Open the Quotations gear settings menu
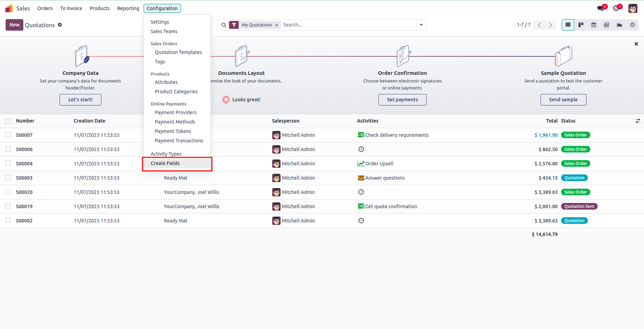Screen dimensions: 644x329 (60, 25)
